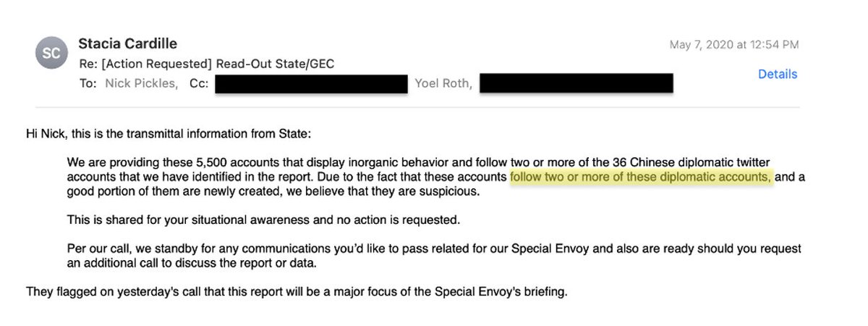Click the first redacted Cc recipient

click(311, 83)
